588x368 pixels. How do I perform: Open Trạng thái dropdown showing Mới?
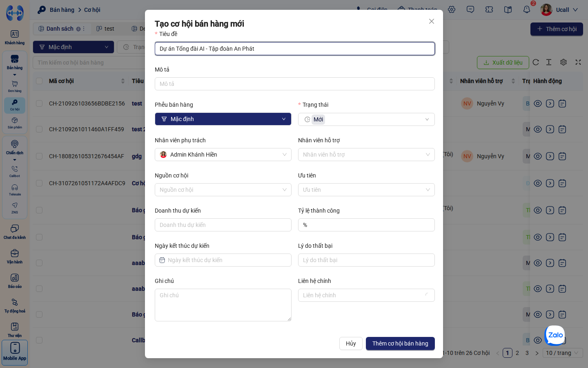pos(366,119)
